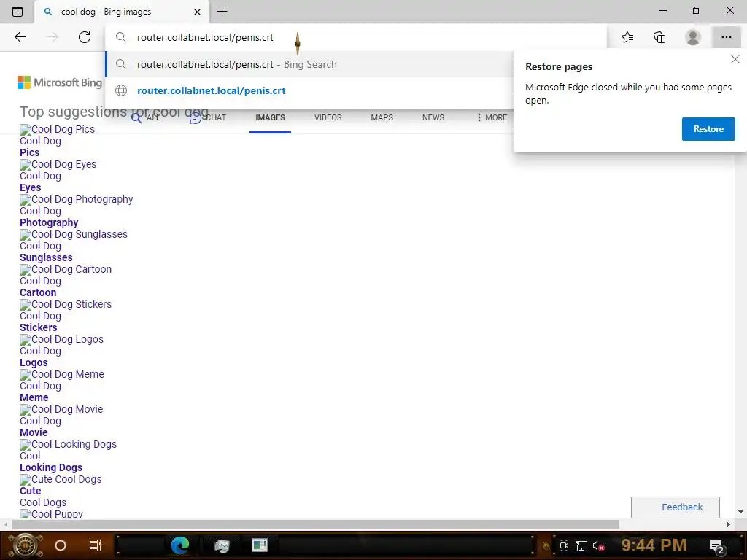747x560 pixels.
Task: Switch to the CHAT tab
Action: pos(208,117)
